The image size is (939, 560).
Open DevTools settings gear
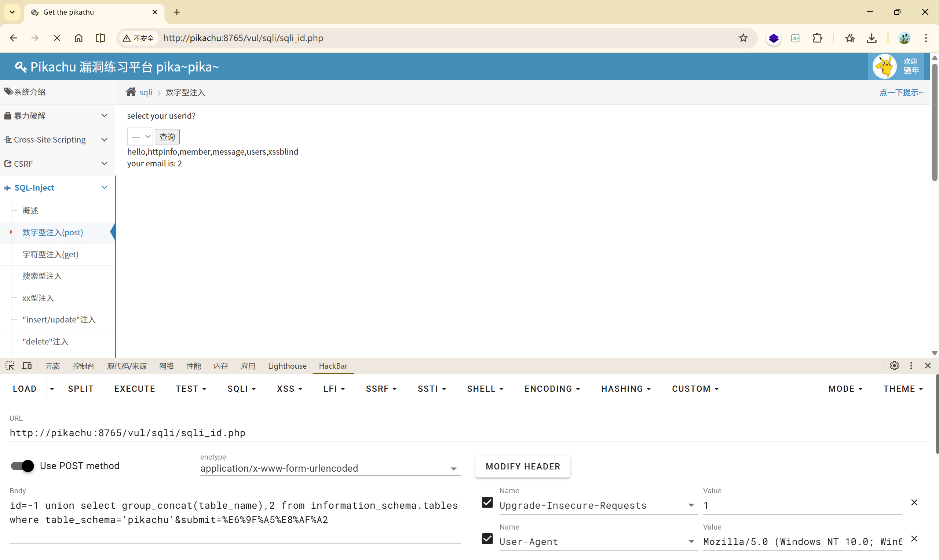point(894,366)
